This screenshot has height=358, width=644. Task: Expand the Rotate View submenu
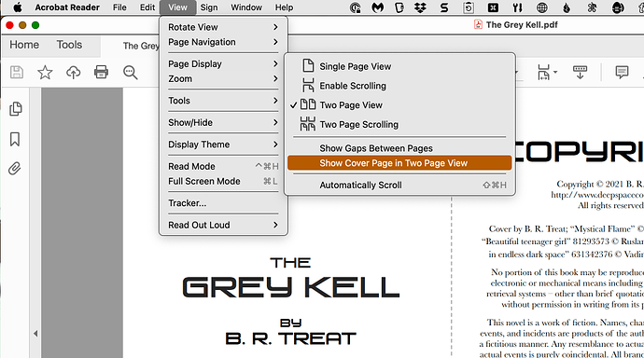pyautogui.click(x=223, y=27)
